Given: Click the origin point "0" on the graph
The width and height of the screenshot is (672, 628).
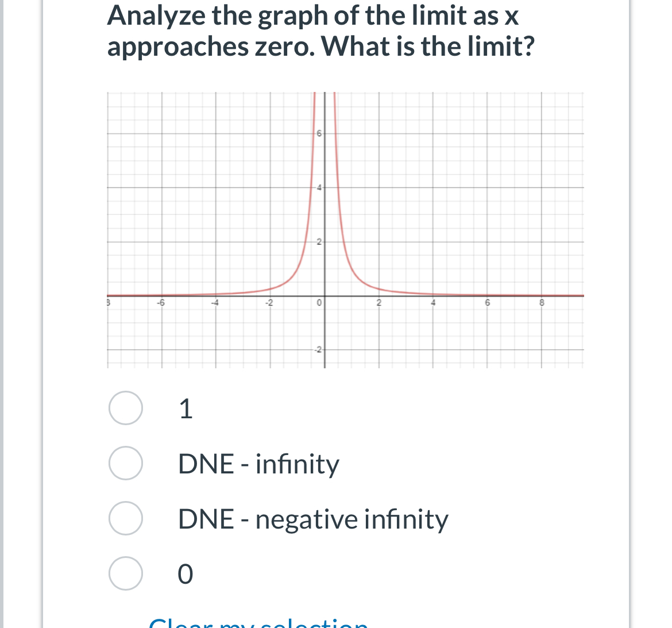Looking at the screenshot, I should pos(319,303).
